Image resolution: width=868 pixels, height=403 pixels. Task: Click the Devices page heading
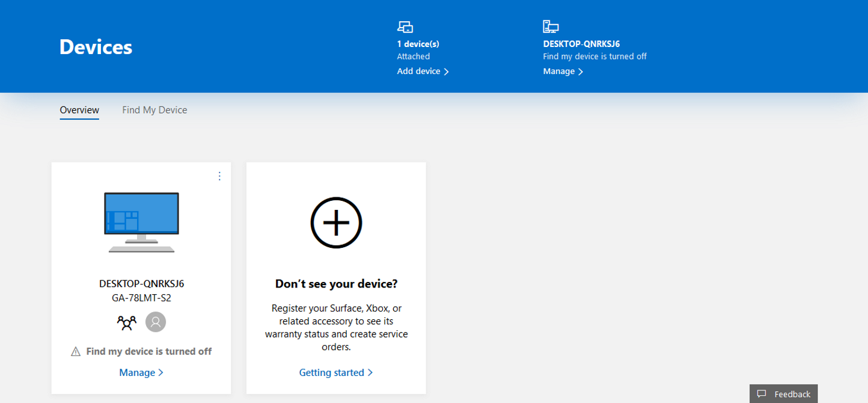coord(96,47)
